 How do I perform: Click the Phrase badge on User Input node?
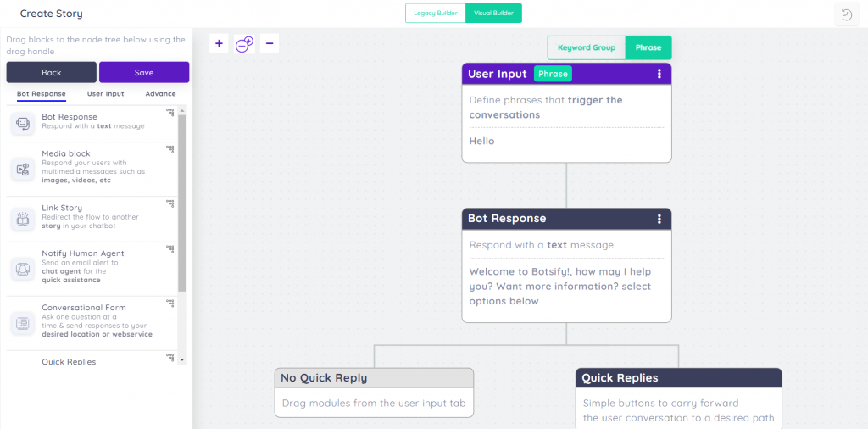click(553, 74)
